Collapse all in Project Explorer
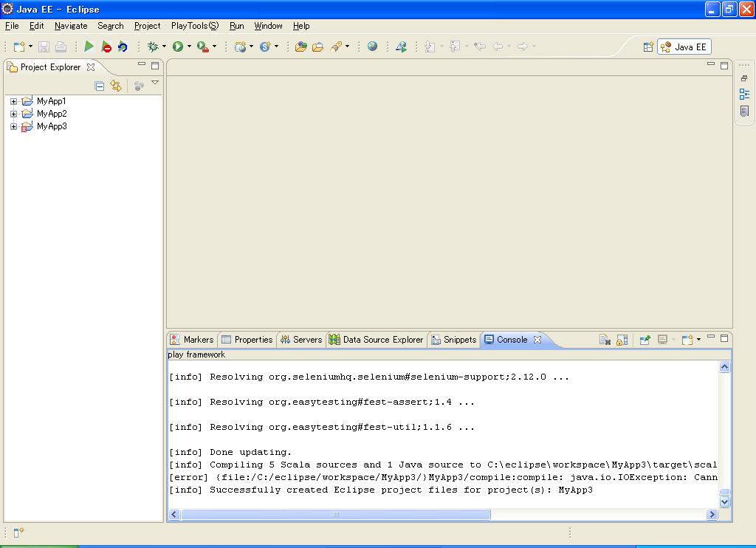This screenshot has width=756, height=548. tap(100, 86)
